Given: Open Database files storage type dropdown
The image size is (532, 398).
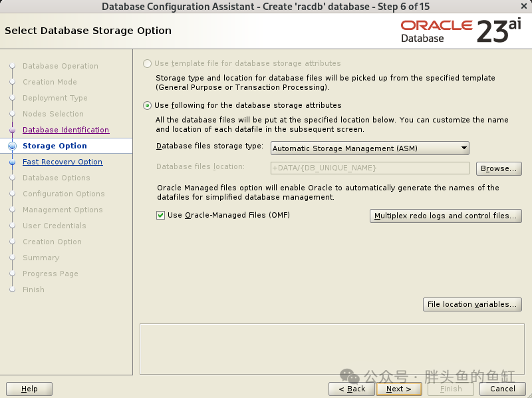Looking at the screenshot, I should pyautogui.click(x=370, y=148).
